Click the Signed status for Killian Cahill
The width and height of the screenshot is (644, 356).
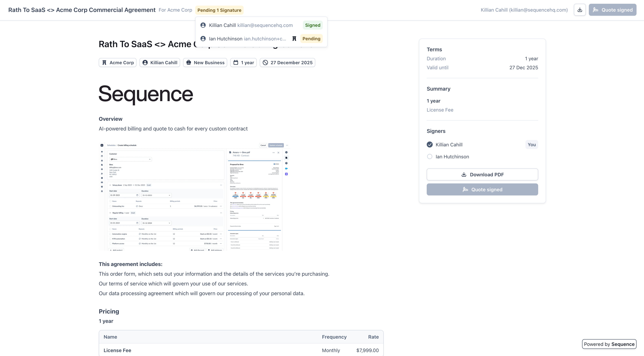pos(312,25)
